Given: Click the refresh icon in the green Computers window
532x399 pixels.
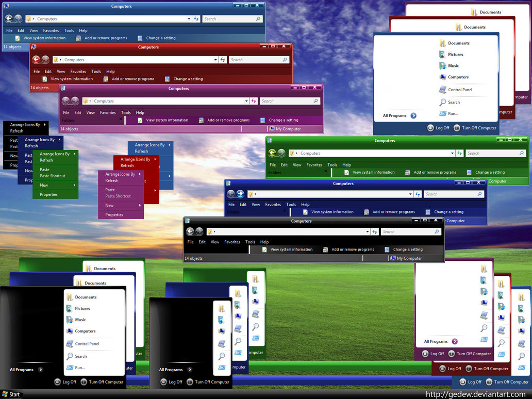Looking at the screenshot, I should pos(459,153).
